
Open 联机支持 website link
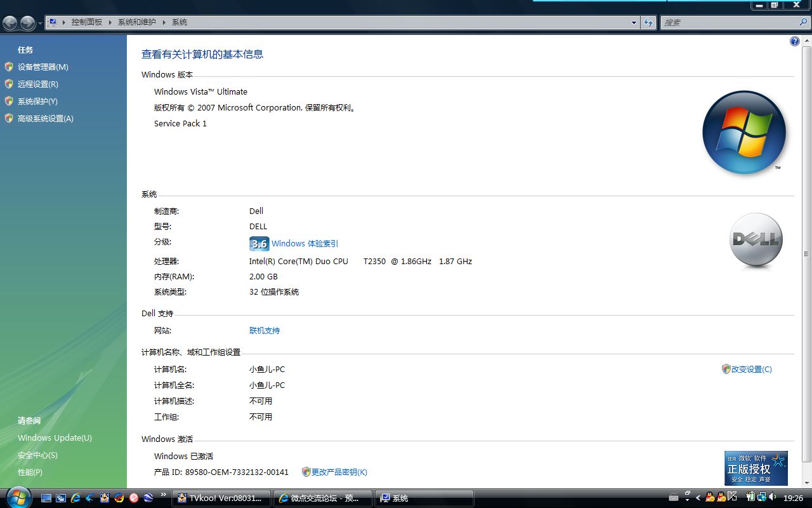tap(265, 330)
